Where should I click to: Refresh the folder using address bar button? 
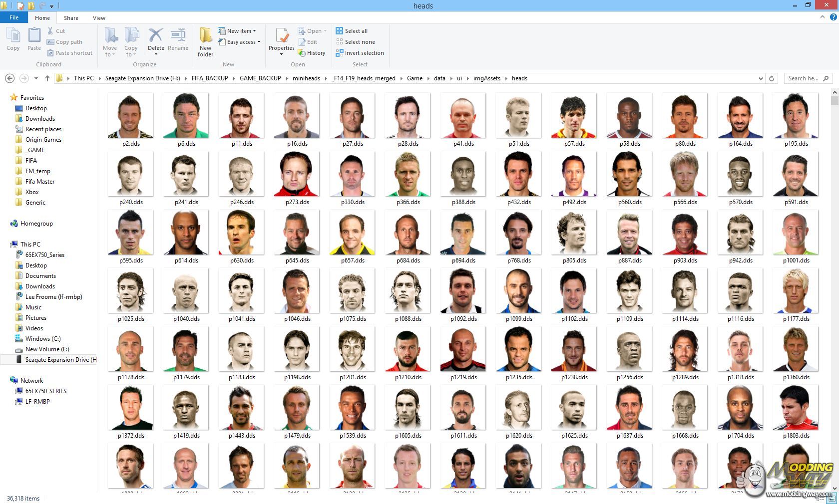[x=772, y=78]
